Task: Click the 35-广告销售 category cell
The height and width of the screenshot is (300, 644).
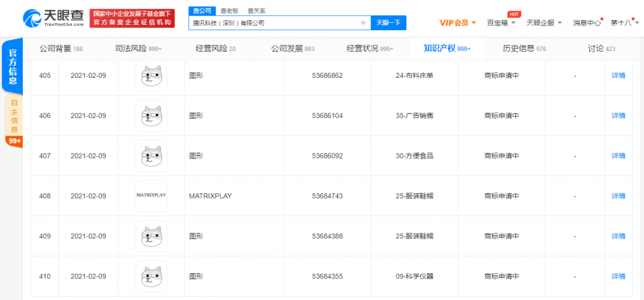Action: coord(415,115)
